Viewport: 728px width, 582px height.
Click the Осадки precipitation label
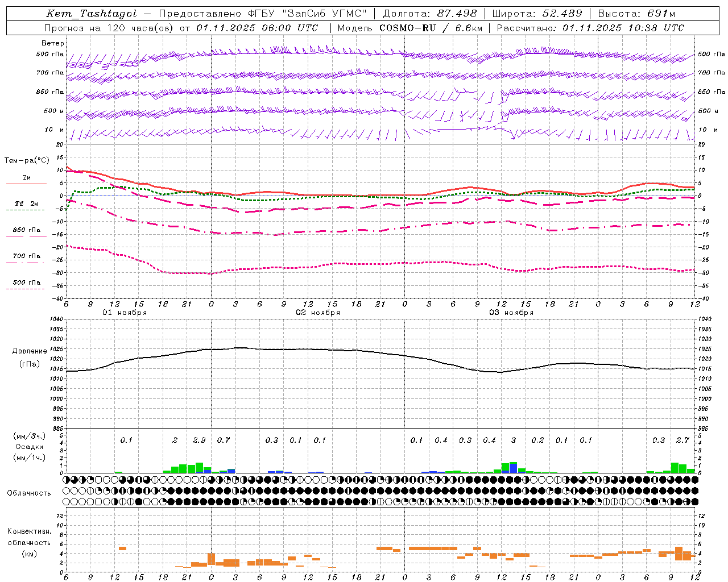tap(30, 447)
